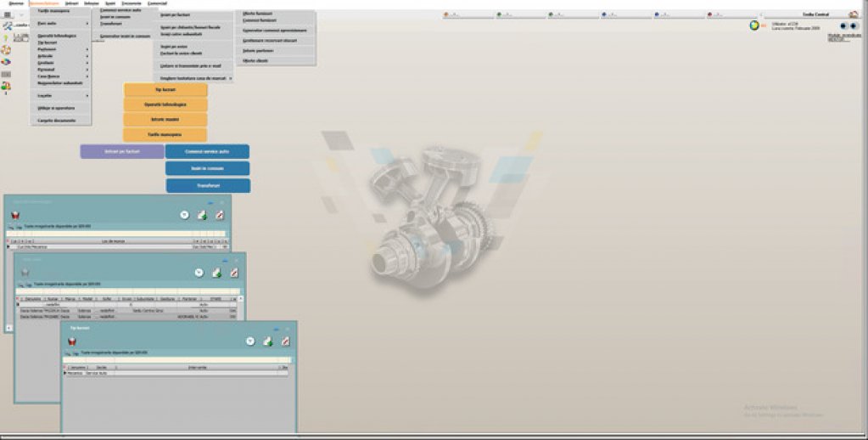This screenshot has width=868, height=440.
Task: Click the blue Comenzi service auto button
Action: (207, 151)
